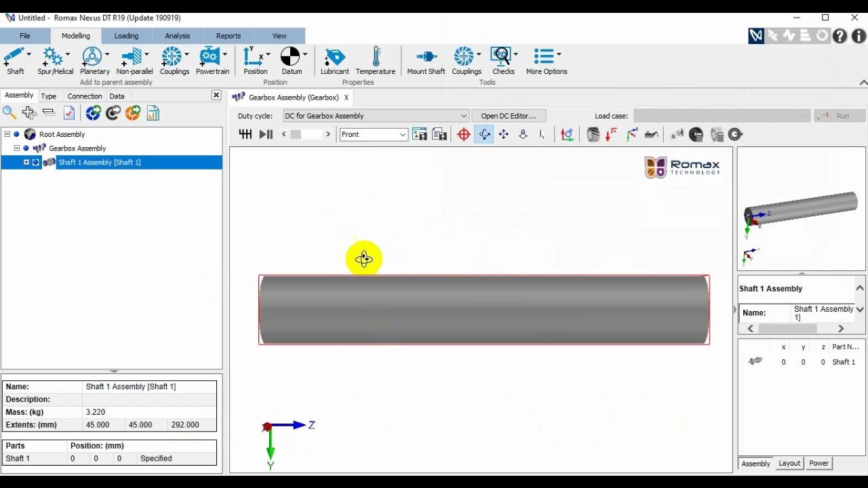Switch to the Type panel tab

coord(48,96)
